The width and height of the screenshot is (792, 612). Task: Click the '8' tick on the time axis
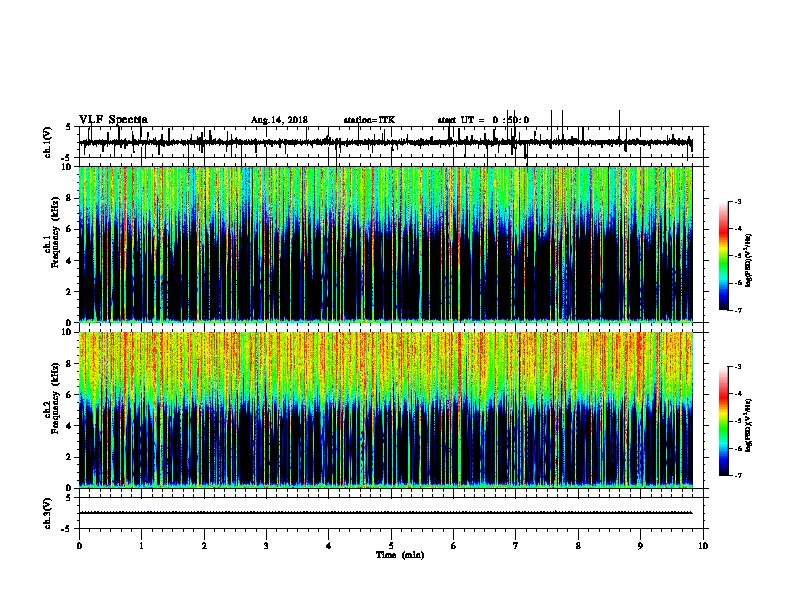click(578, 546)
